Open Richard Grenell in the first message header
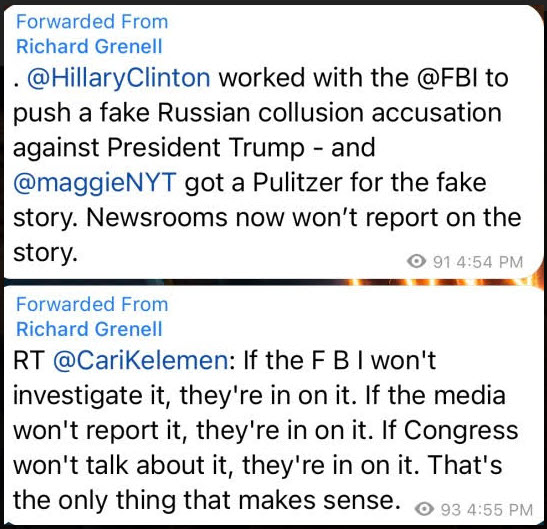Screen dimensions: 547x529 pyautogui.click(x=89, y=46)
